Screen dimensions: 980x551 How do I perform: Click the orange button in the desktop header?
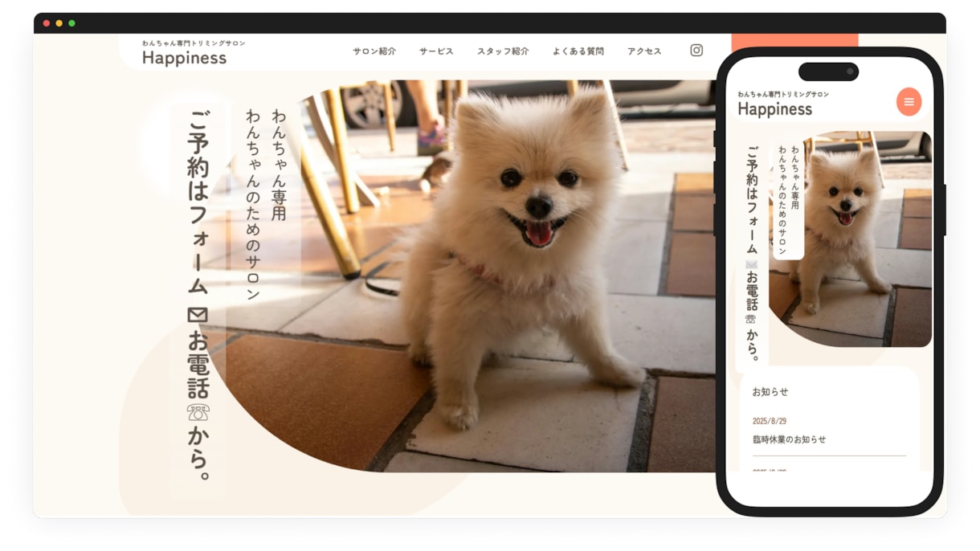pyautogui.click(x=794, y=42)
